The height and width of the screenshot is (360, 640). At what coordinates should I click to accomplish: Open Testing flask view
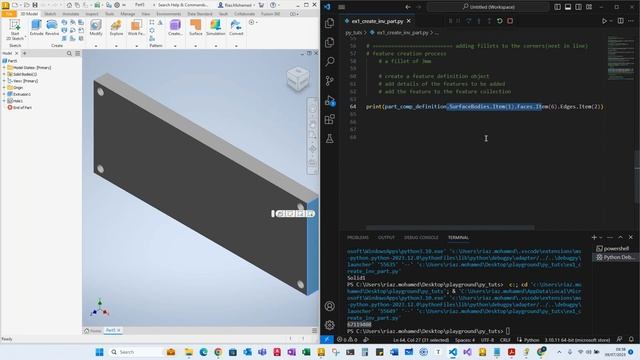coord(330,139)
